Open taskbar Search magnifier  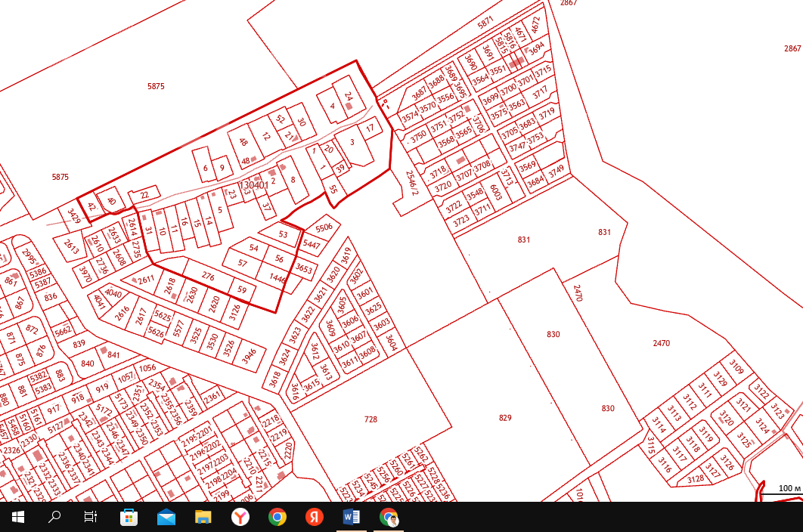click(54, 517)
